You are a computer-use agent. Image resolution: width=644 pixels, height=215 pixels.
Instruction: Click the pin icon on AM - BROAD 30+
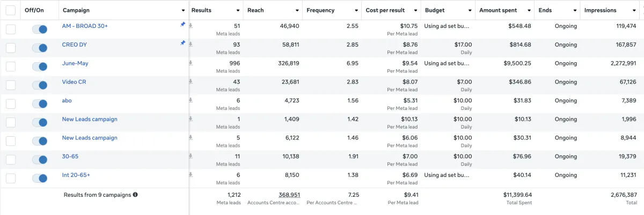pos(183,24)
